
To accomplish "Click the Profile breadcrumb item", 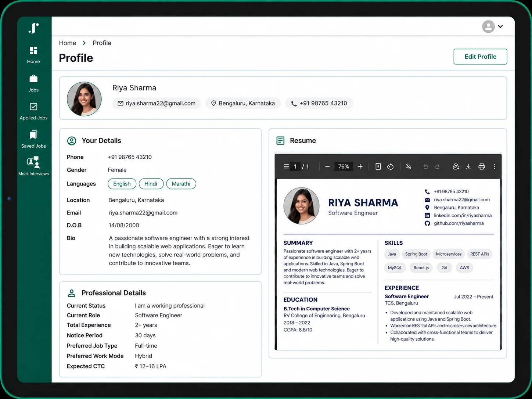I will [x=102, y=43].
